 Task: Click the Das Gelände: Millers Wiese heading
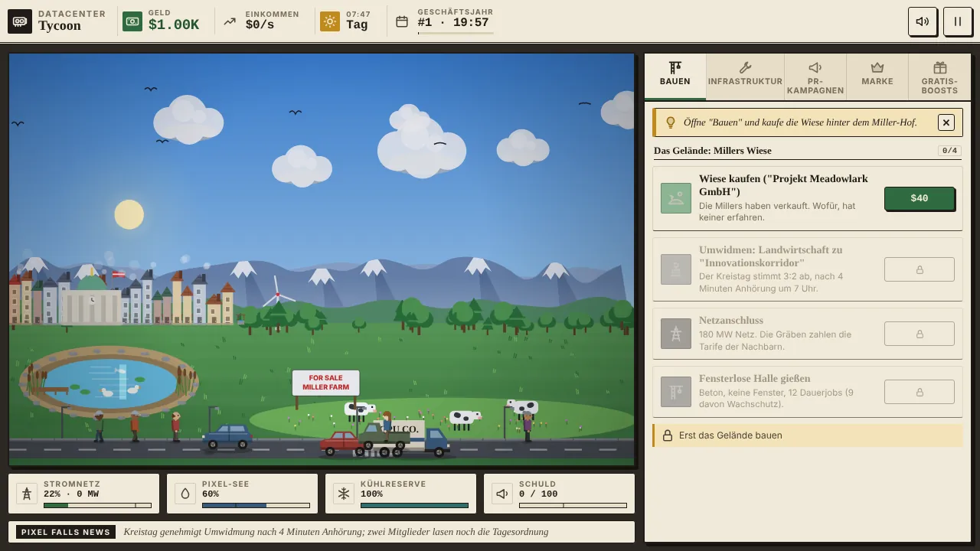713,151
